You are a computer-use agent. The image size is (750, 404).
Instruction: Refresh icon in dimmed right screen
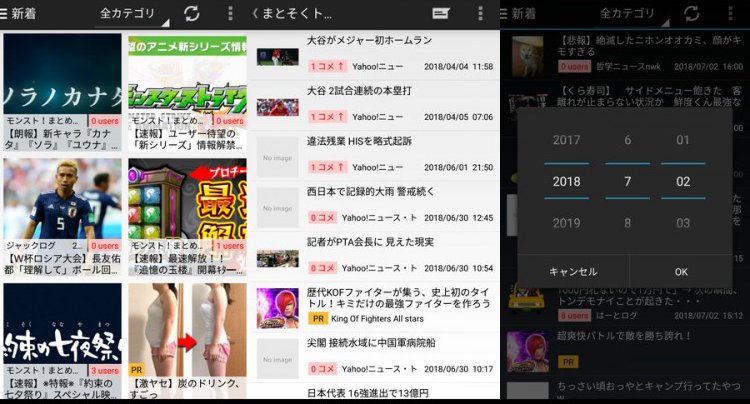[692, 13]
